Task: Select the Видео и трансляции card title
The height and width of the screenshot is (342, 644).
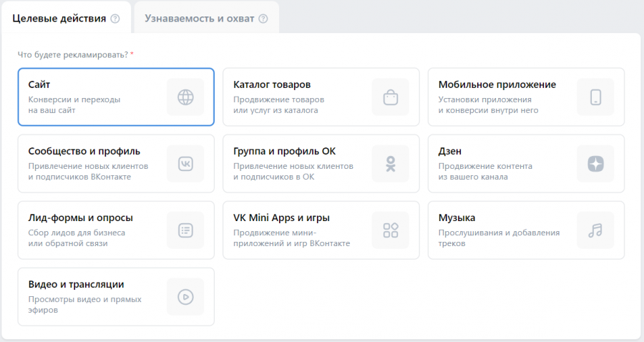Action: coord(76,284)
